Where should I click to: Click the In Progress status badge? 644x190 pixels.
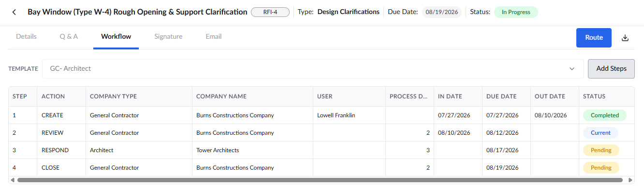(x=515, y=12)
